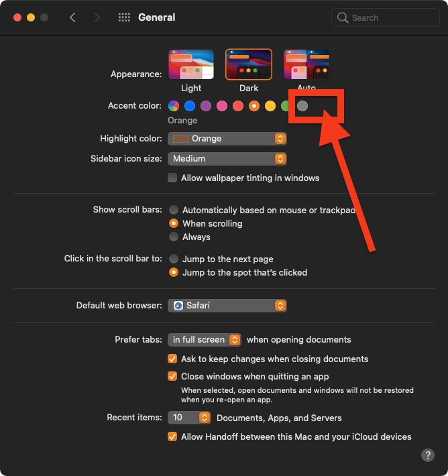Viewport: 448px width, 476px height.
Task: Select the green accent color
Action: click(x=285, y=106)
